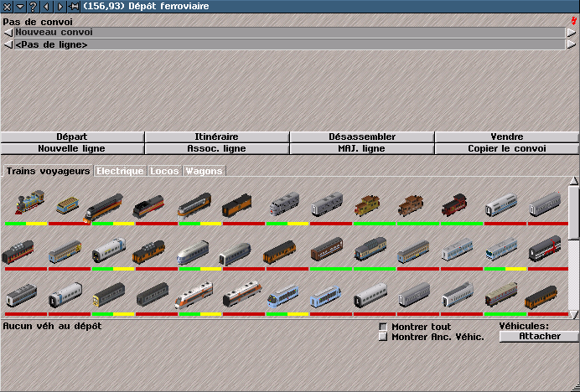Collapse window with the title bar down-triangle

(x=19, y=6)
